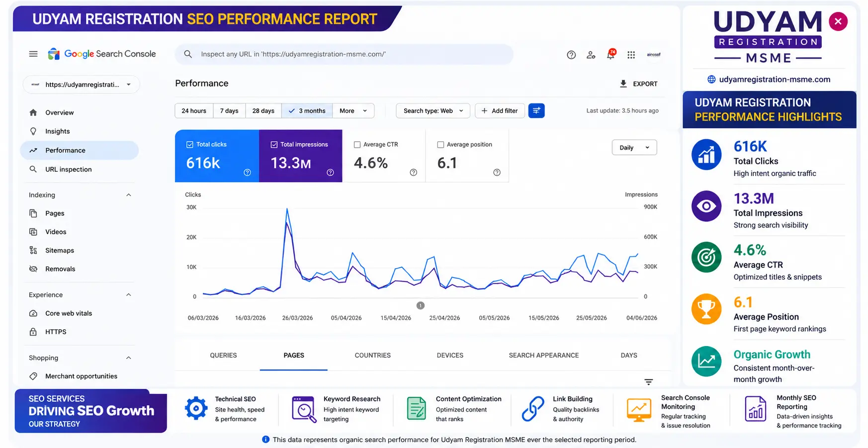Click the help icon on Total clicks card
The image size is (868, 448).
click(x=247, y=173)
